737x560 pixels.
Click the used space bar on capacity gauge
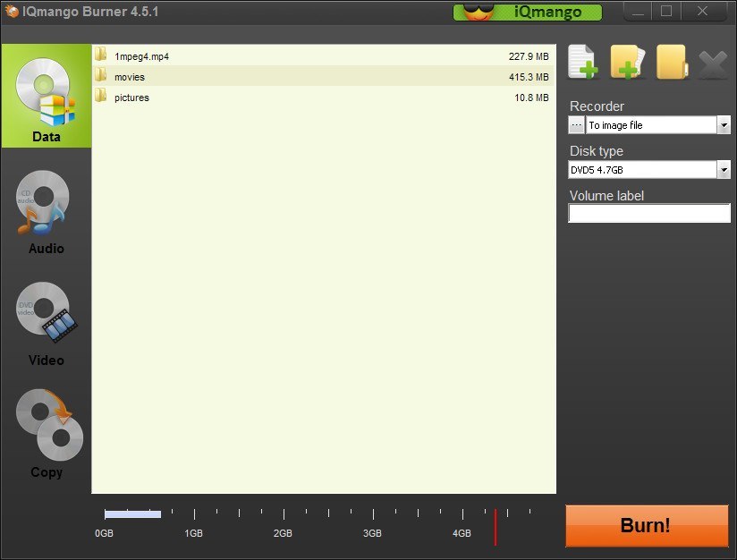pos(132,513)
